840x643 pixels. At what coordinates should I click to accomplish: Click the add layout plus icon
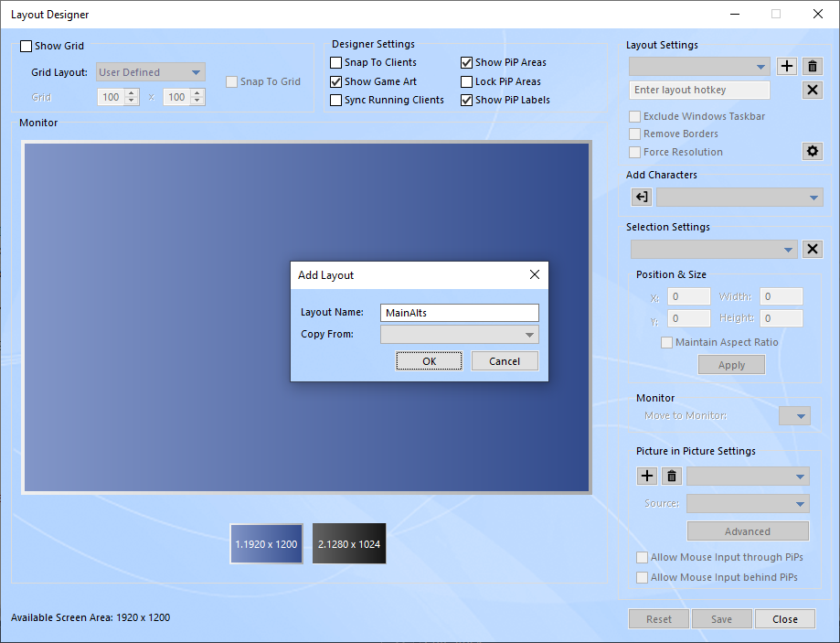(787, 67)
